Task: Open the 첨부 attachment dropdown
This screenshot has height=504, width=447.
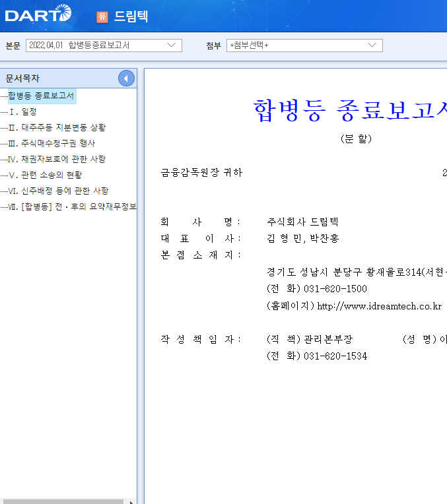Action: 304,46
